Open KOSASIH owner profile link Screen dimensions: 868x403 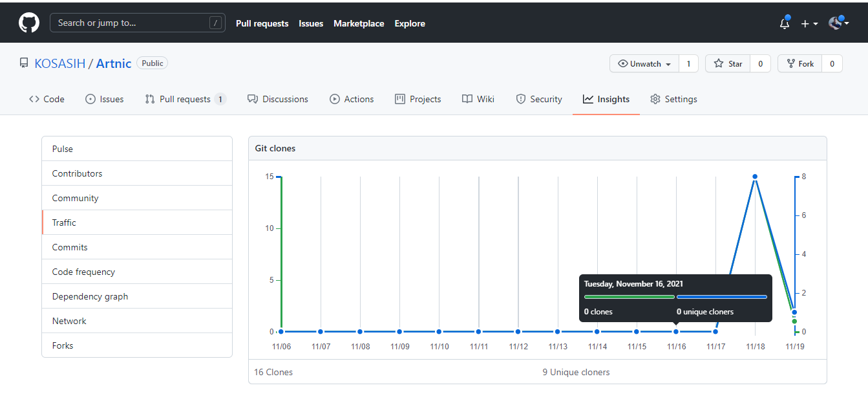click(x=59, y=63)
